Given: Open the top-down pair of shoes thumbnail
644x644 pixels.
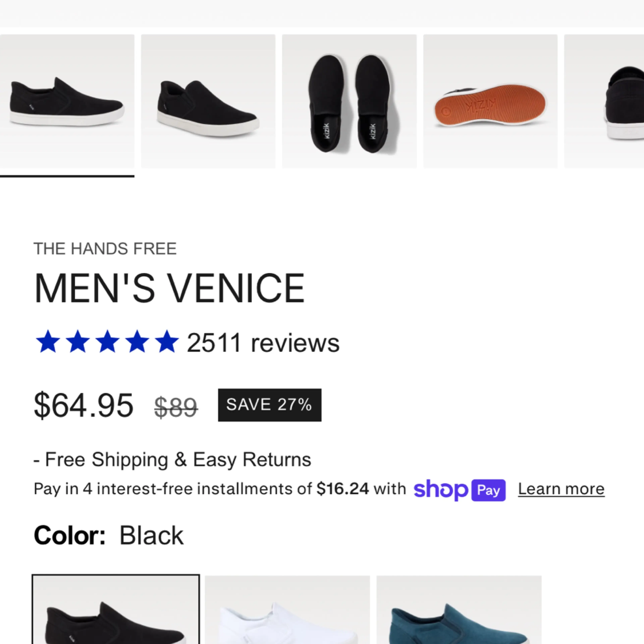Looking at the screenshot, I should tap(349, 101).
